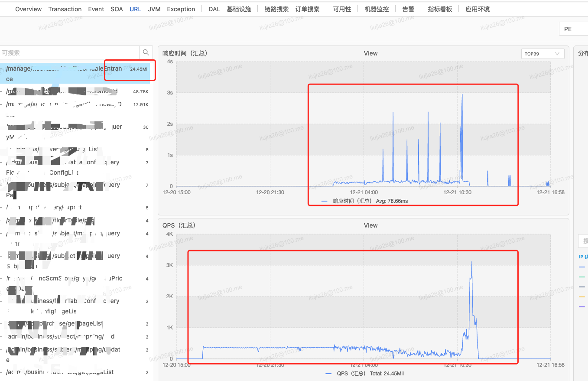Click the URL search magnifier icon
Viewport: 588px width, 381px height.
(x=146, y=52)
